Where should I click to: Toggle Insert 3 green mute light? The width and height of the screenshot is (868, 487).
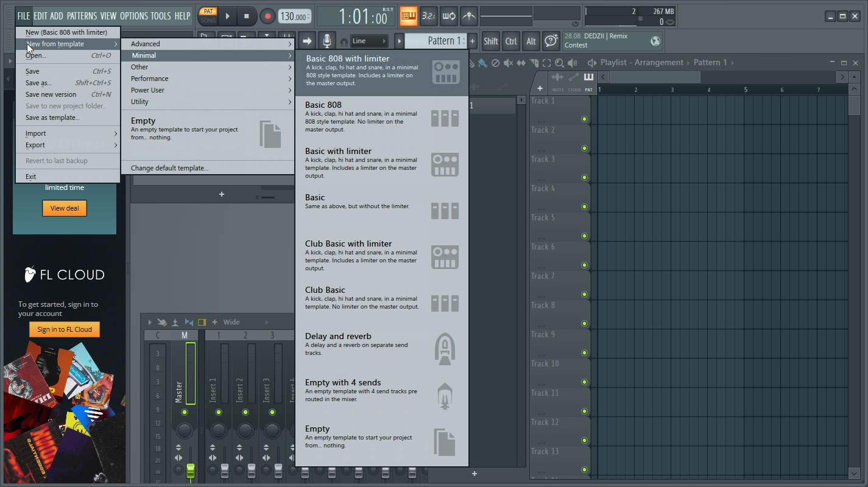pos(272,412)
